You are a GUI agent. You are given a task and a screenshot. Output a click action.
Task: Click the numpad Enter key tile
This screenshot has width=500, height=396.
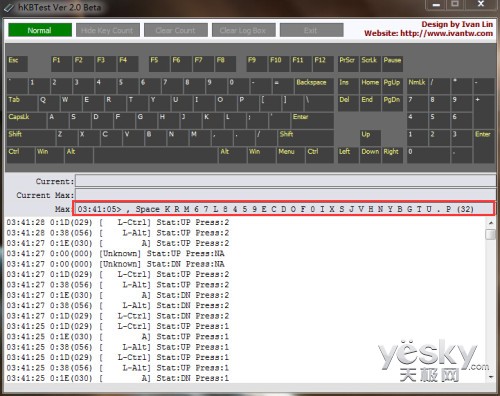[484, 146]
